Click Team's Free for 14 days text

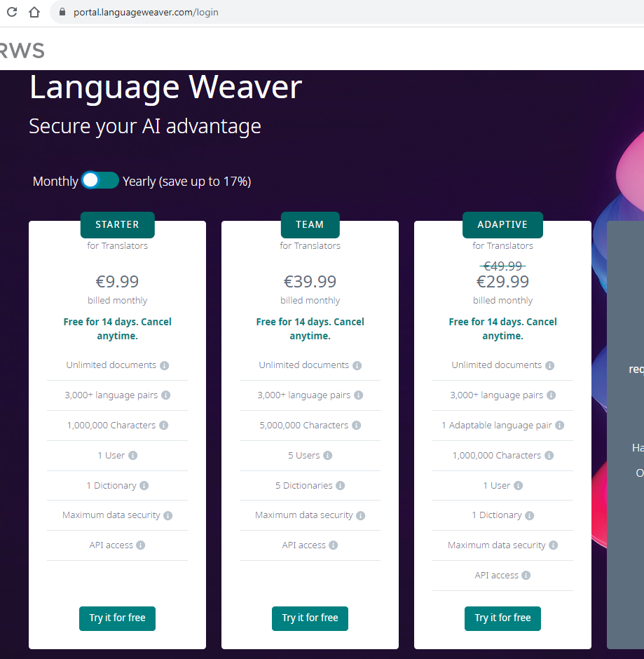(x=310, y=329)
